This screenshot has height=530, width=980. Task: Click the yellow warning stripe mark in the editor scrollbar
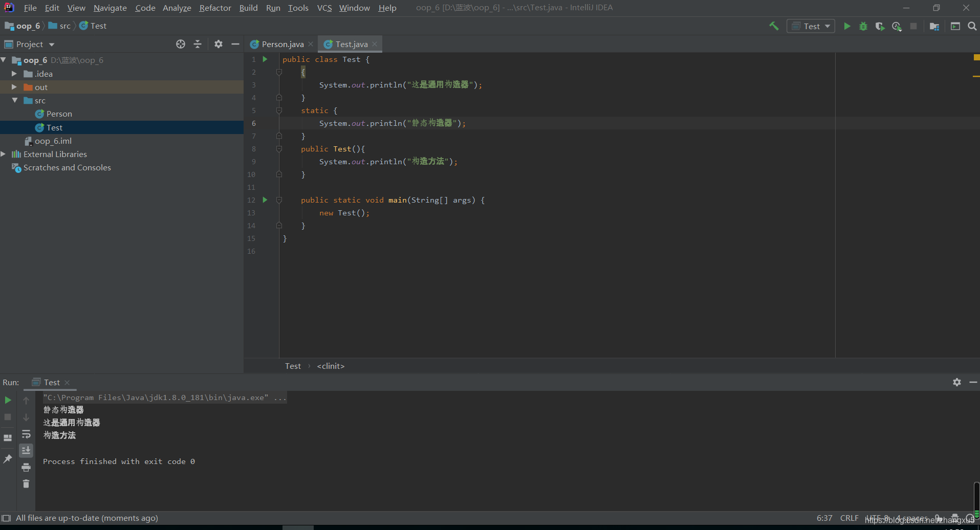976,76
